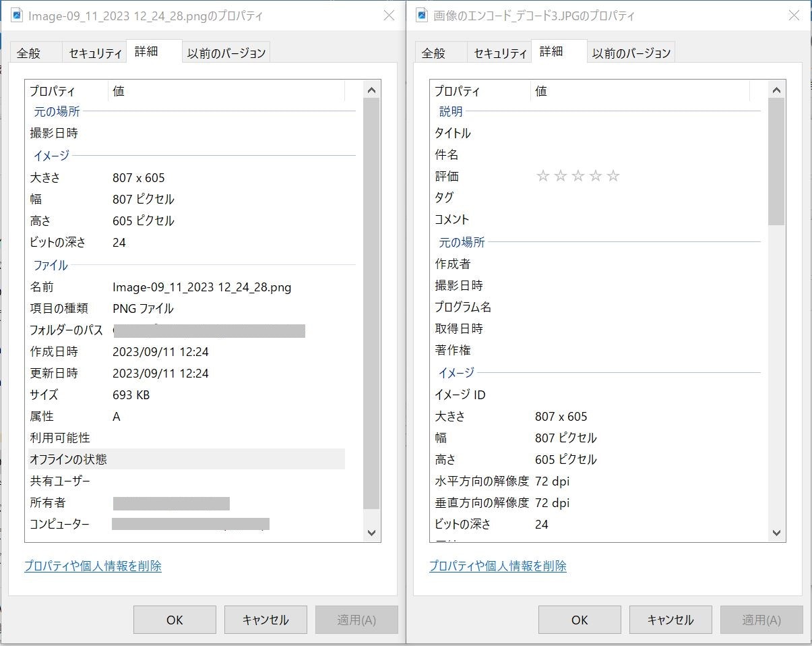Click the プロパティ column header in the JPG window

click(480, 91)
